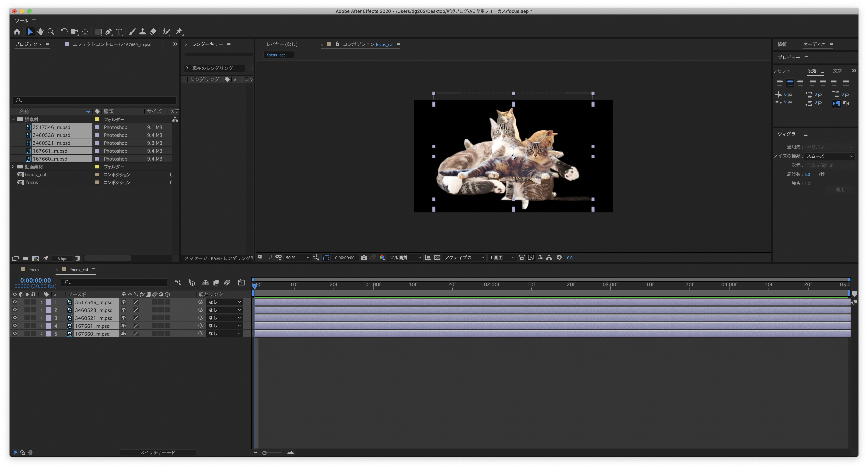Expand layer 3 3460521_m.psd properties
The image size is (868, 468).
(x=42, y=318)
